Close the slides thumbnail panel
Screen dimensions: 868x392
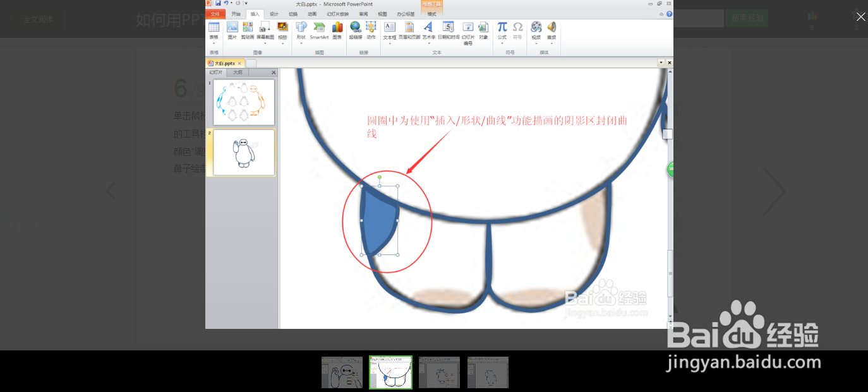(274, 73)
